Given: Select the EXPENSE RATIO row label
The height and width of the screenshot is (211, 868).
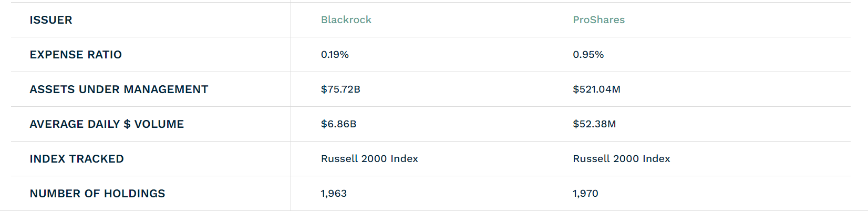Looking at the screenshot, I should [x=76, y=55].
